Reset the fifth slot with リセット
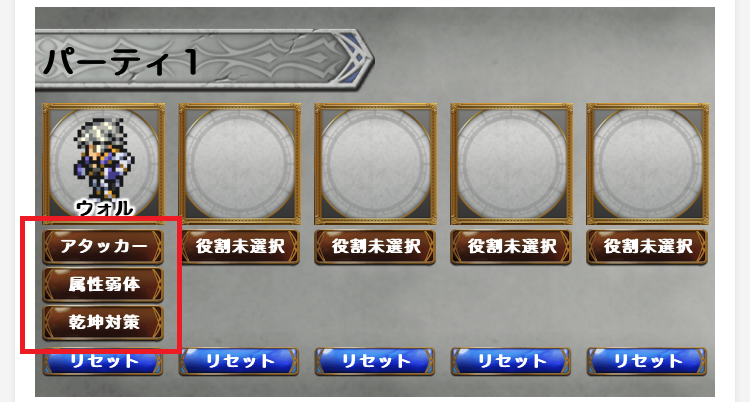Image resolution: width=750 pixels, height=402 pixels. [647, 361]
